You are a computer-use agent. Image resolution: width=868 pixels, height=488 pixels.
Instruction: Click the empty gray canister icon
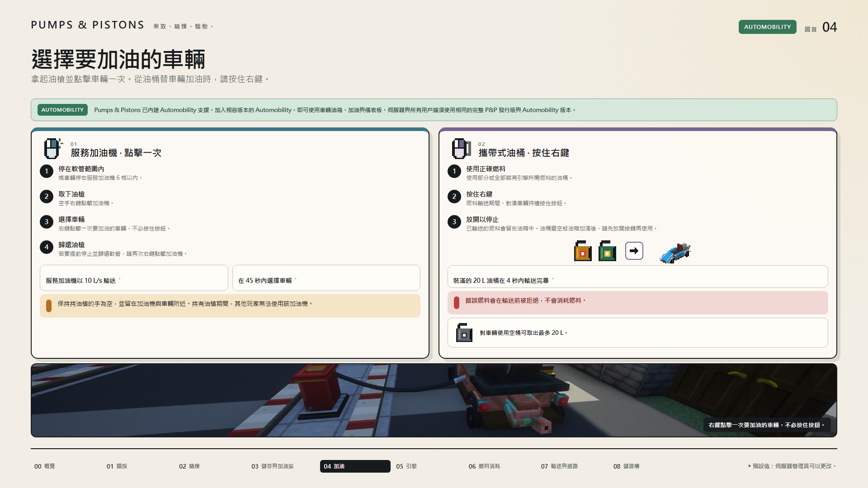coord(464,333)
